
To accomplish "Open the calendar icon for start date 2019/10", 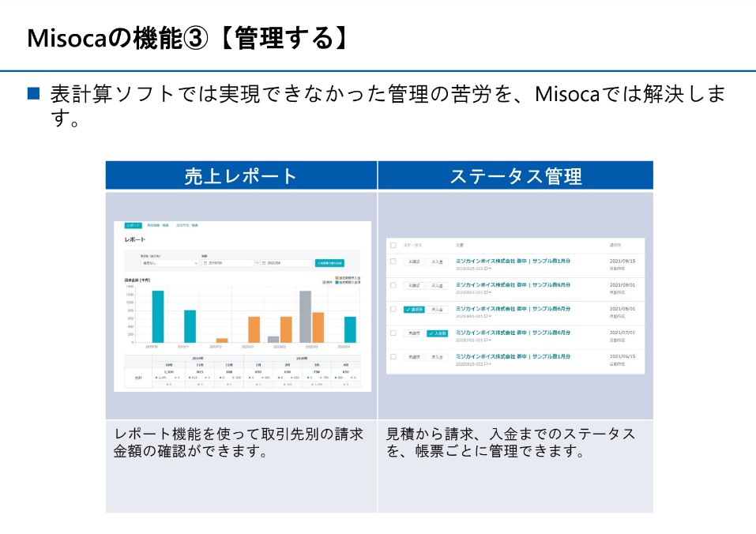I will click(205, 263).
